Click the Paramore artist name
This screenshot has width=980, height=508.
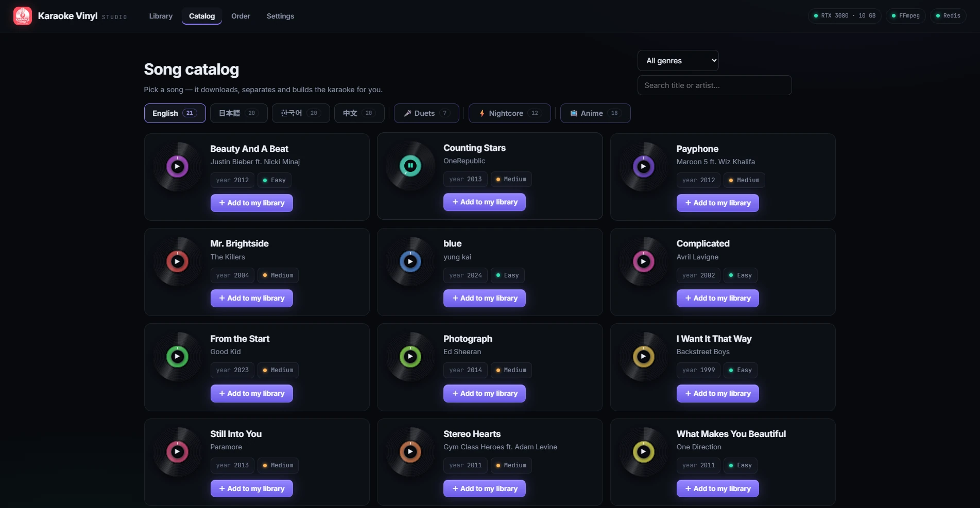pyautogui.click(x=226, y=447)
